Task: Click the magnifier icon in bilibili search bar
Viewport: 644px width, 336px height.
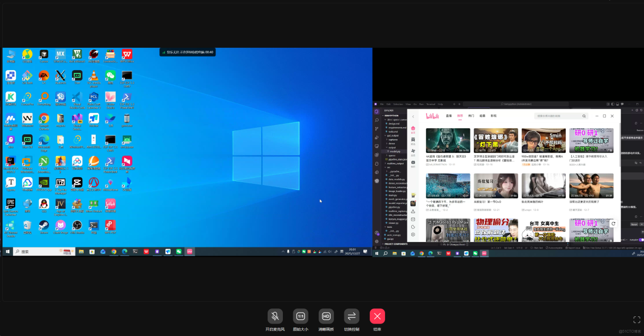Action: pyautogui.click(x=584, y=116)
